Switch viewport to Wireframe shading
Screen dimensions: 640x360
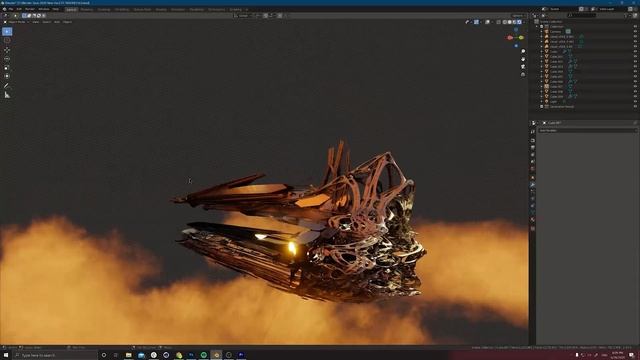point(504,22)
